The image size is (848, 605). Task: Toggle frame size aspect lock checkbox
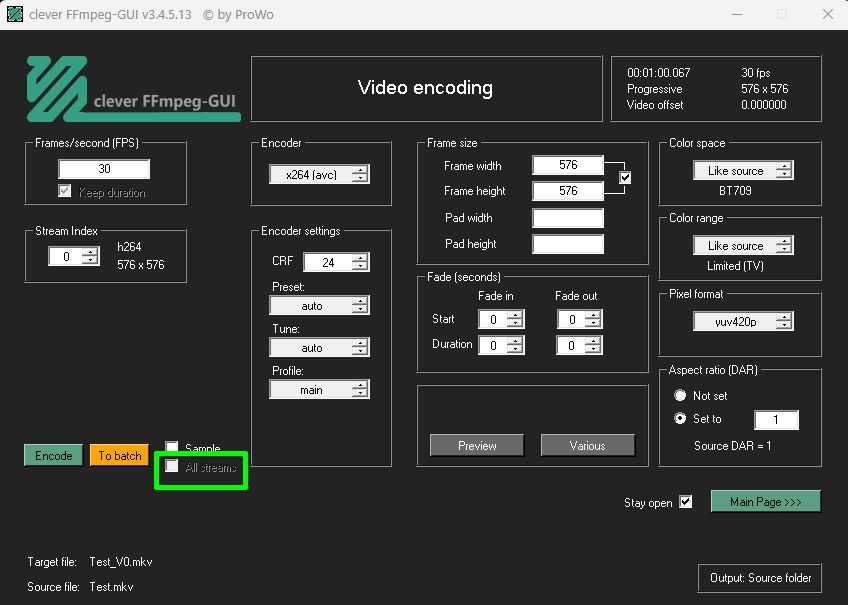625,177
